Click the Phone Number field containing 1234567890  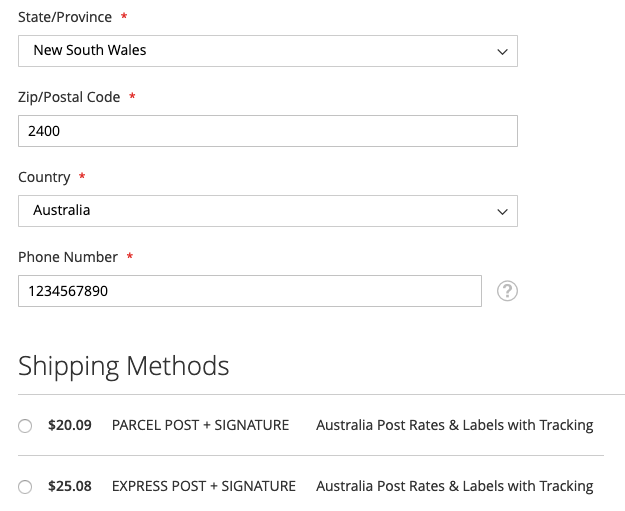tap(249, 291)
